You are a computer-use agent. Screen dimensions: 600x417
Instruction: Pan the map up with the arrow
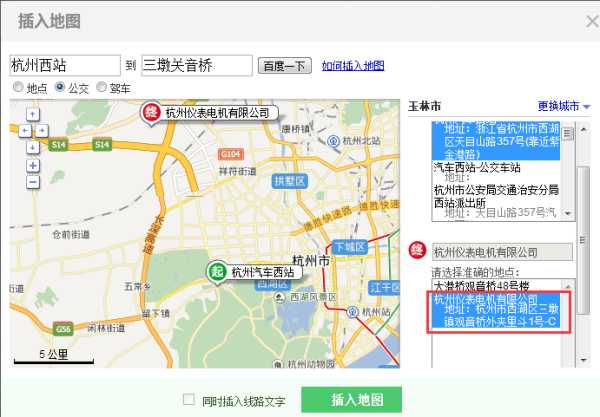coord(33,114)
